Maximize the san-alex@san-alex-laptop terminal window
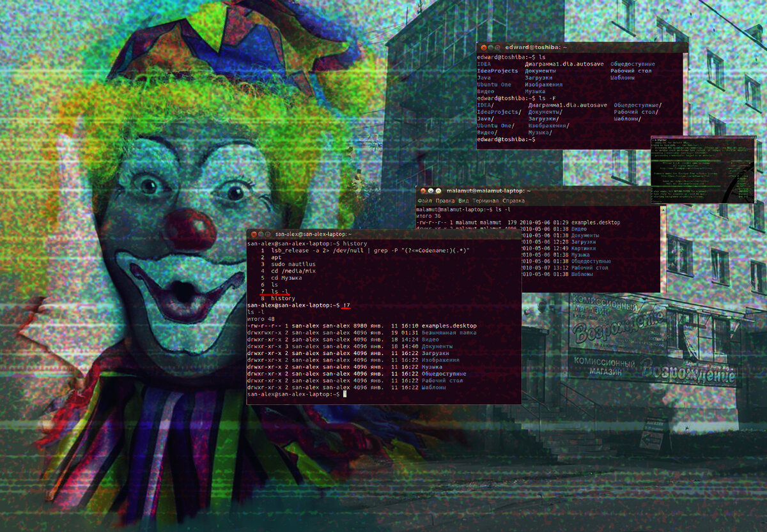Screen dimensions: 767x532 (x=268, y=234)
